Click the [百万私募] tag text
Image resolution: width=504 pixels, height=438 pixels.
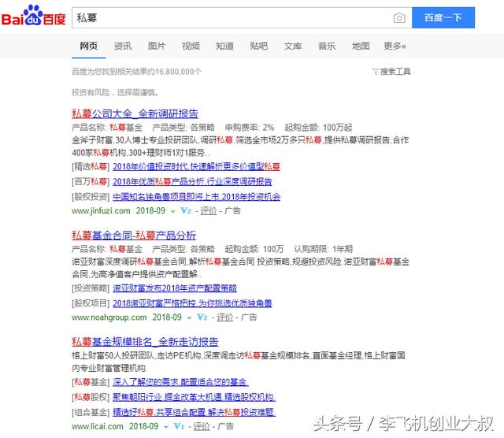91,182
